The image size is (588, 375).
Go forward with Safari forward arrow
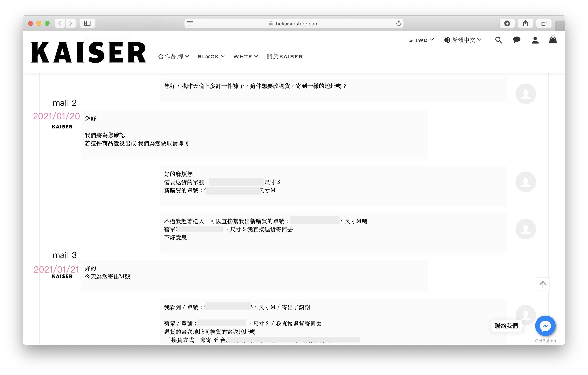click(71, 24)
